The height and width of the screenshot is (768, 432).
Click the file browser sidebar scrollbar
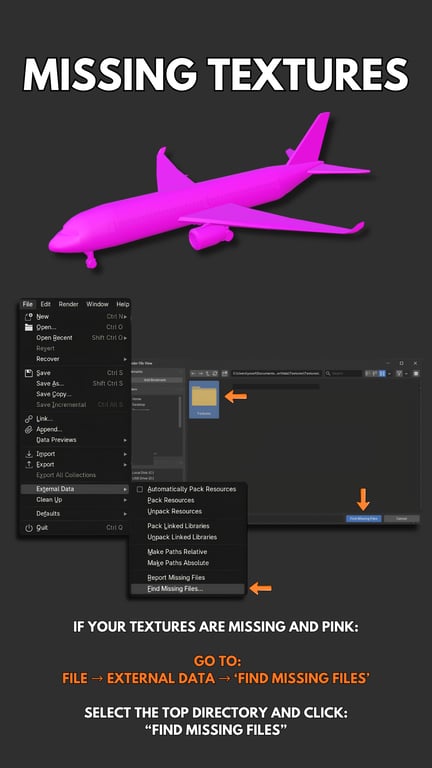click(180, 412)
